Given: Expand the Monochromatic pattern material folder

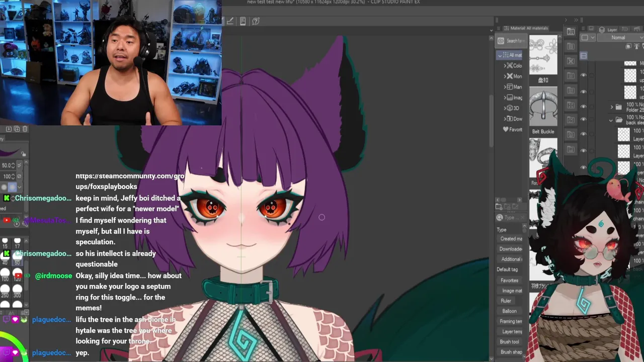Looking at the screenshot, I should (505, 76).
